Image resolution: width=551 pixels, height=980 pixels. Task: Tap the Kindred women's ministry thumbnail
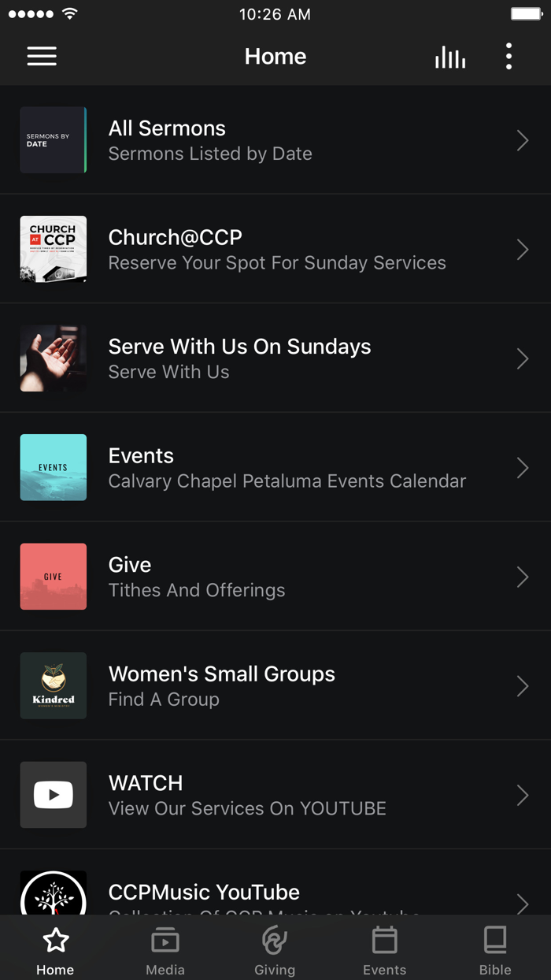tap(53, 685)
